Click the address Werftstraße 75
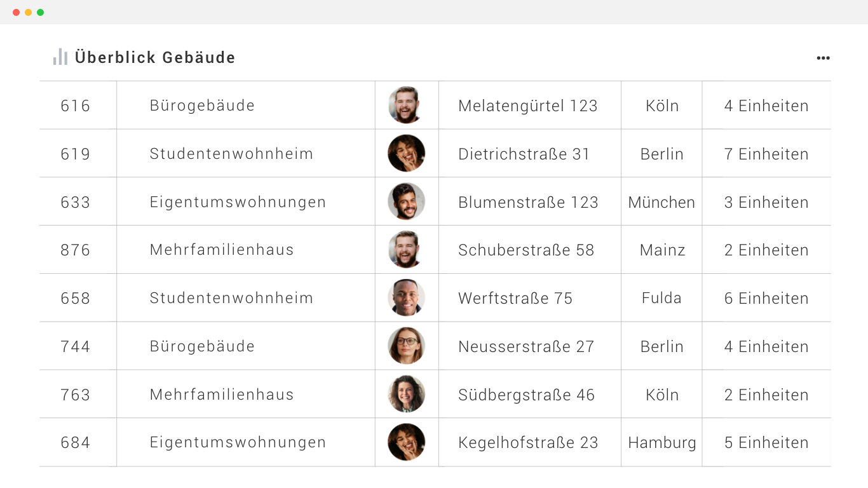This screenshot has width=868, height=488. (515, 298)
